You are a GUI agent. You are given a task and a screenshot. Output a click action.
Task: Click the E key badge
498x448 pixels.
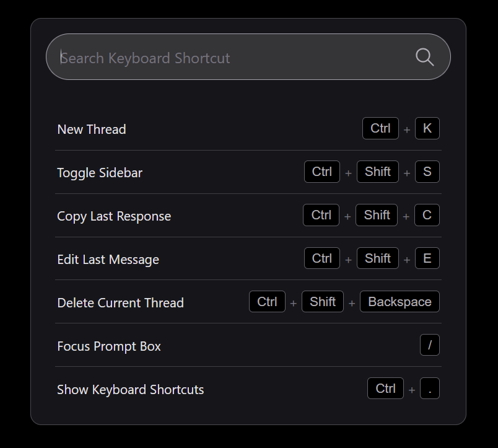click(x=427, y=258)
